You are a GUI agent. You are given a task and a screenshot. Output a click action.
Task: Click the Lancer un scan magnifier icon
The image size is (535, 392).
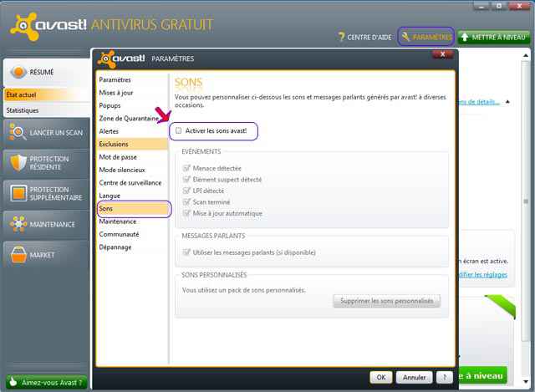pos(18,132)
